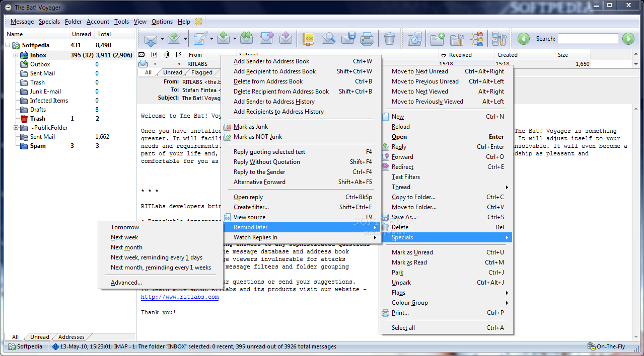Select the Drafts folder
This screenshot has width=644, height=356.
click(38, 110)
